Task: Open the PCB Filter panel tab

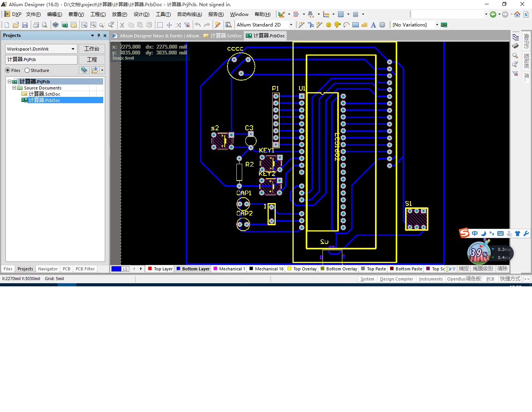Action: 85,269
